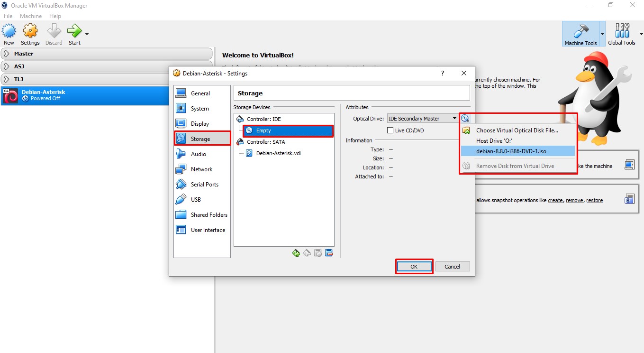Open the Settings toolbar icon
This screenshot has height=353, width=644.
30,33
